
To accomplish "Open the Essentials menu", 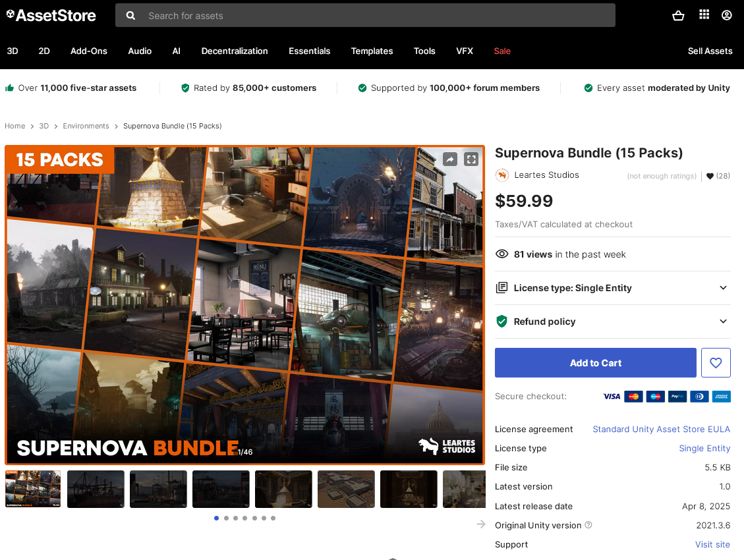I will coord(309,51).
